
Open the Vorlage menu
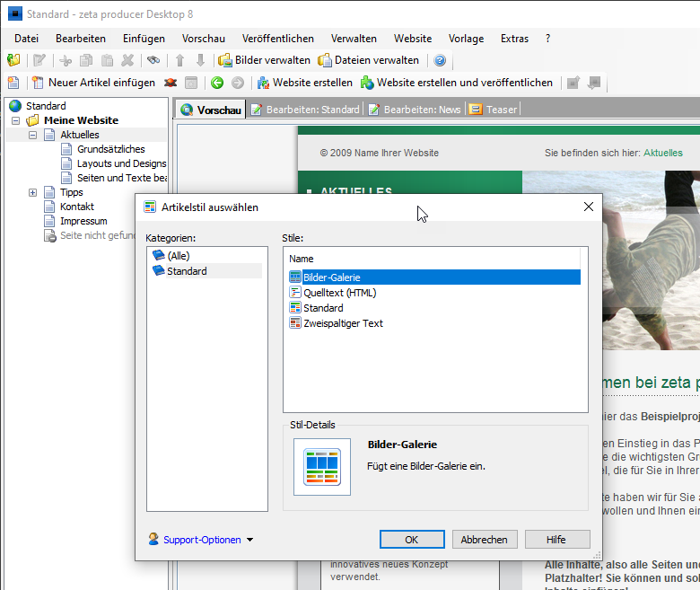coord(466,39)
